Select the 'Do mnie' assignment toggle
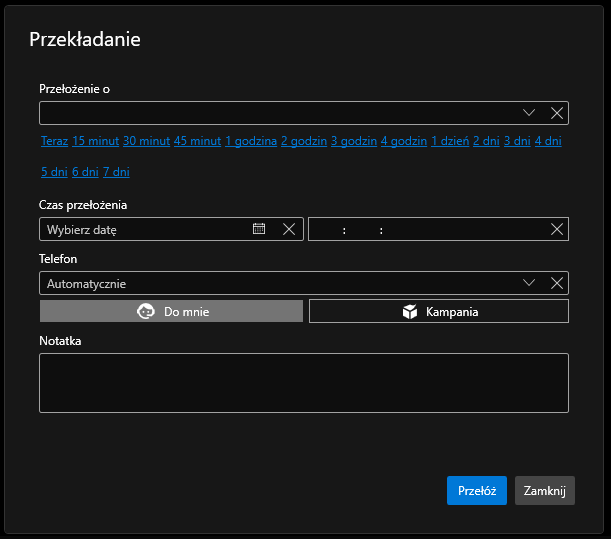The width and height of the screenshot is (611, 539). 171,311
